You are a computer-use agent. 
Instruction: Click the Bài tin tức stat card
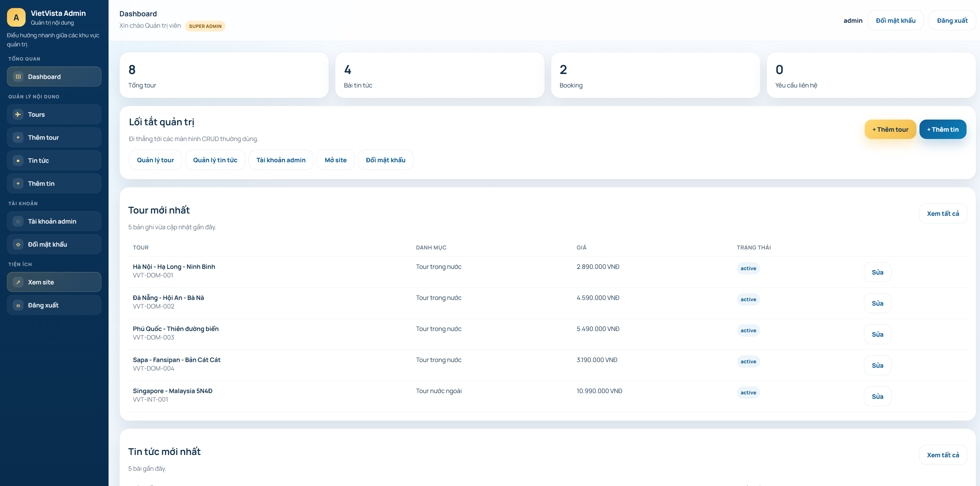click(x=440, y=75)
